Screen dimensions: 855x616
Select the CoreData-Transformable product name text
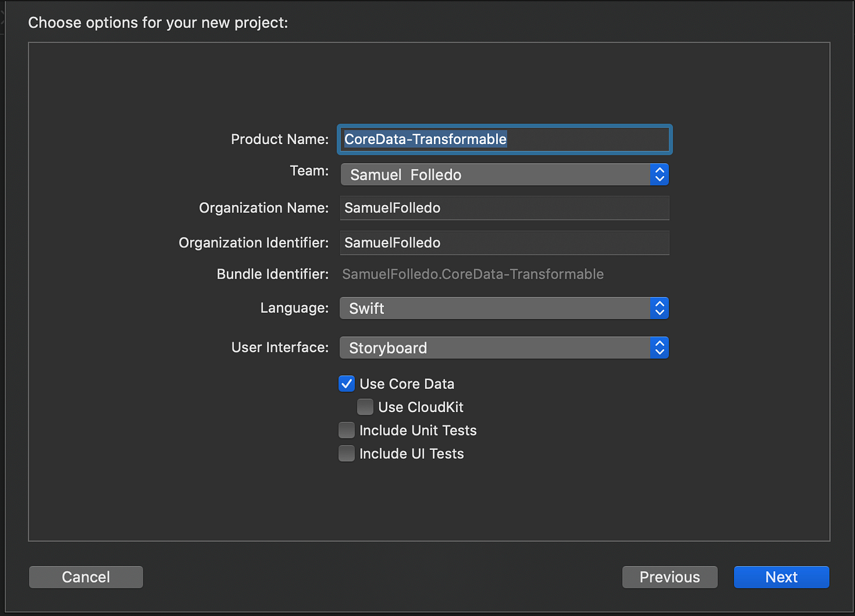(x=425, y=139)
